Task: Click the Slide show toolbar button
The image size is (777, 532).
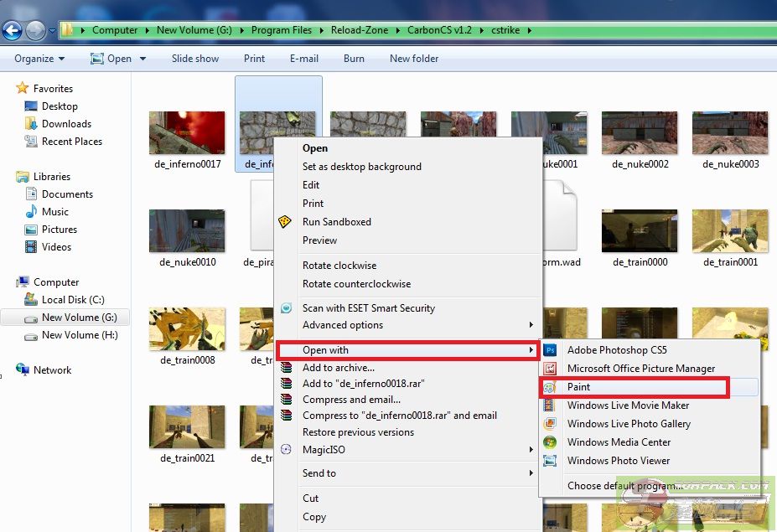Action: click(x=194, y=59)
